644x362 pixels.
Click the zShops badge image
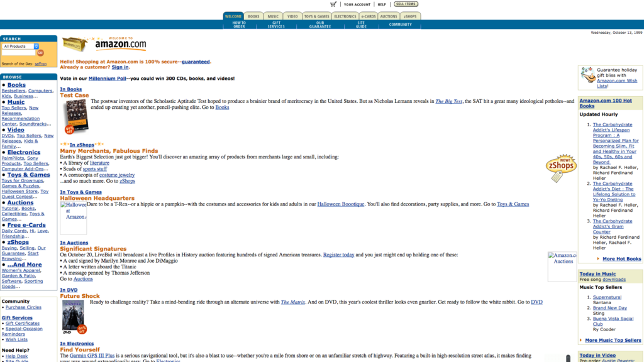coord(561,167)
